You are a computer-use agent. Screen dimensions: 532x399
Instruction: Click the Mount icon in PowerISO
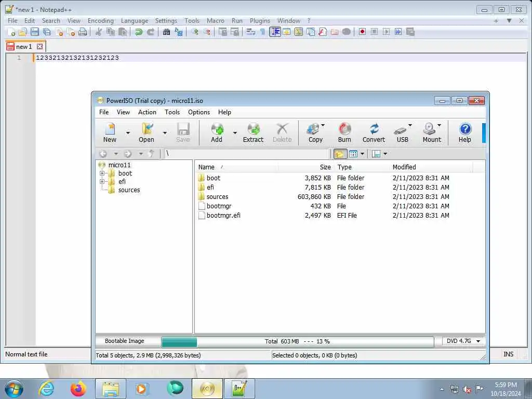pos(431,132)
